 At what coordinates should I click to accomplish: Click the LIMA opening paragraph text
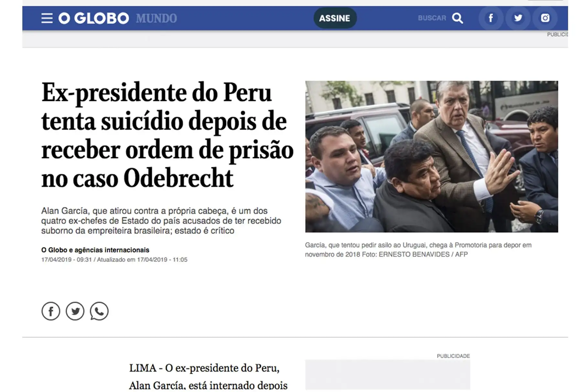click(x=208, y=377)
